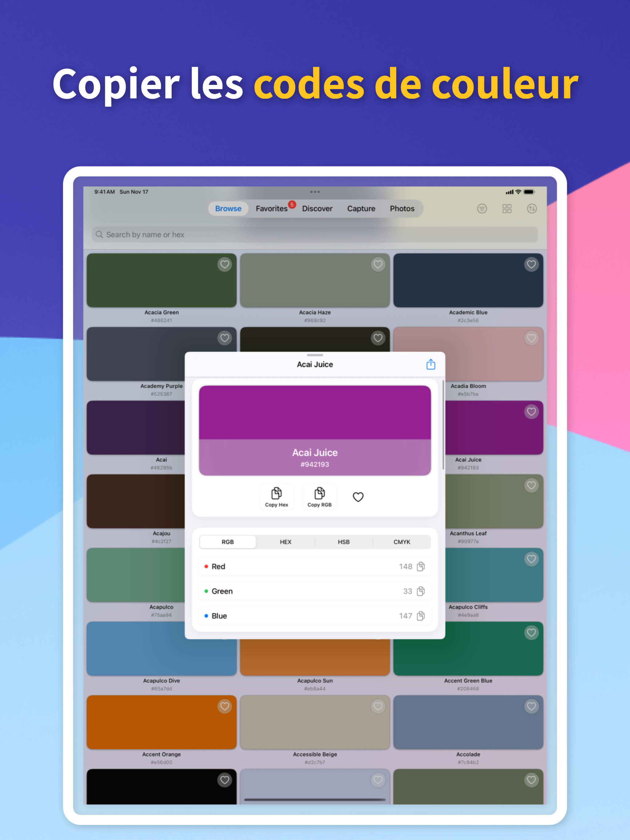
Task: Favorite Acai Juice with the heart in sheet
Action: (x=358, y=497)
